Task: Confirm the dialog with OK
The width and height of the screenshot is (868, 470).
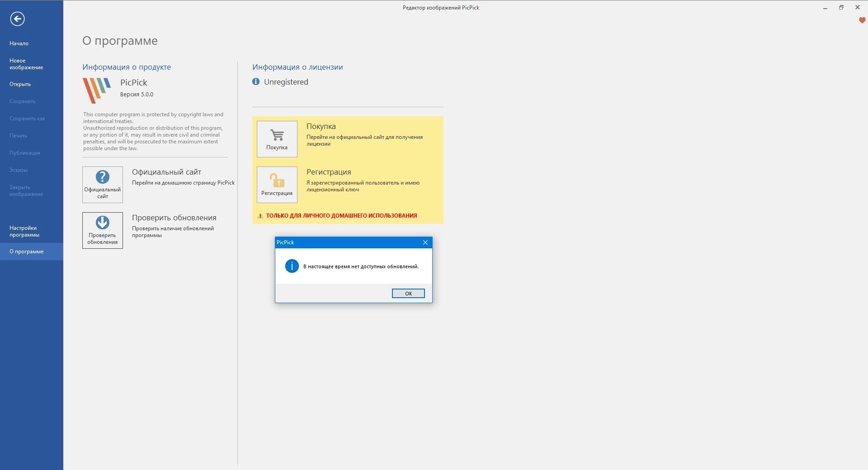Action: pos(408,294)
